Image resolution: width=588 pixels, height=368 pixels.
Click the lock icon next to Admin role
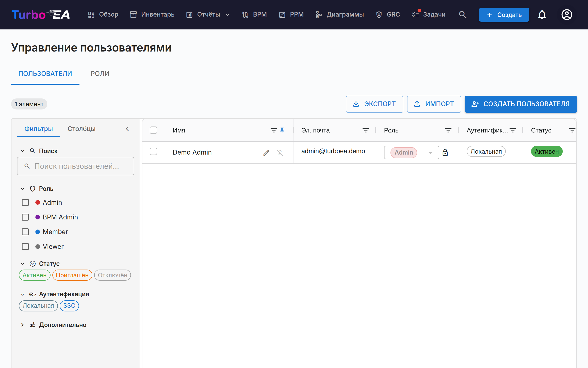[445, 152]
